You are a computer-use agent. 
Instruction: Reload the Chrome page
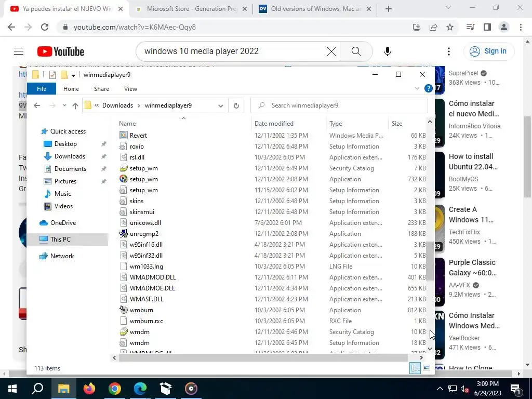(x=45, y=27)
